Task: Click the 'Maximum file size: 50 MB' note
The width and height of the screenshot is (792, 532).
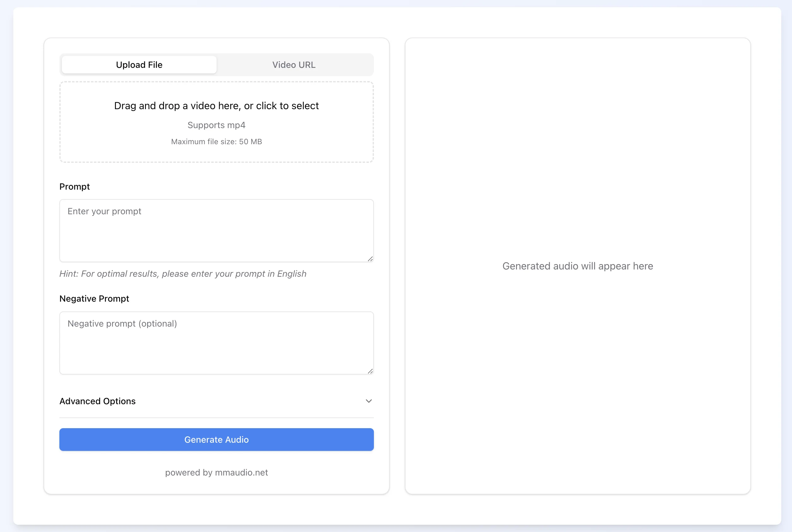Action: point(216,142)
